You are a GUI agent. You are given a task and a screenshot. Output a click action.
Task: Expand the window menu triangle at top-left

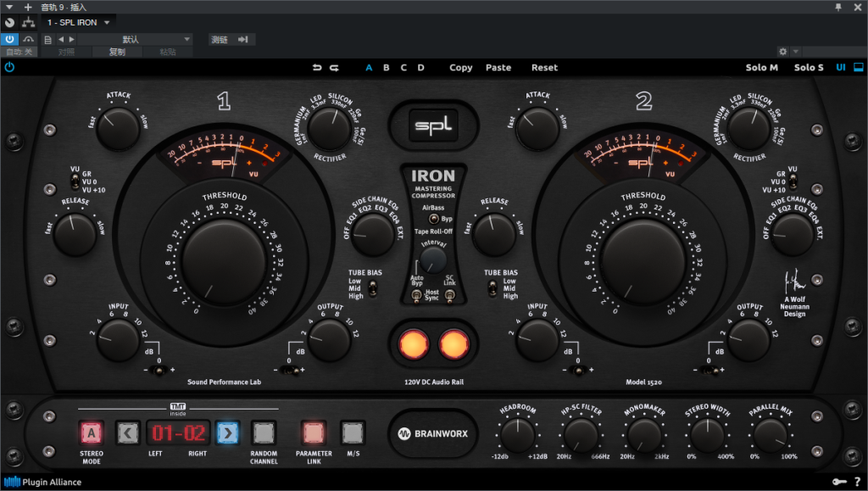tap(9, 7)
